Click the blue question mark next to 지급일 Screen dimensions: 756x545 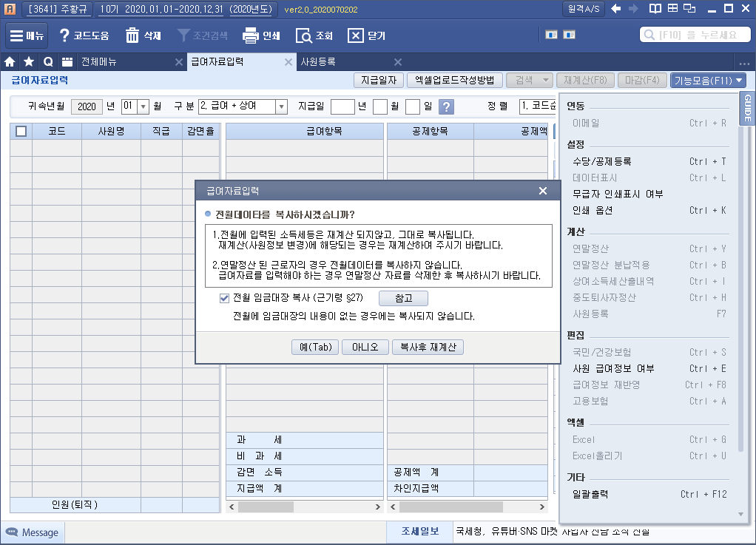pos(447,106)
